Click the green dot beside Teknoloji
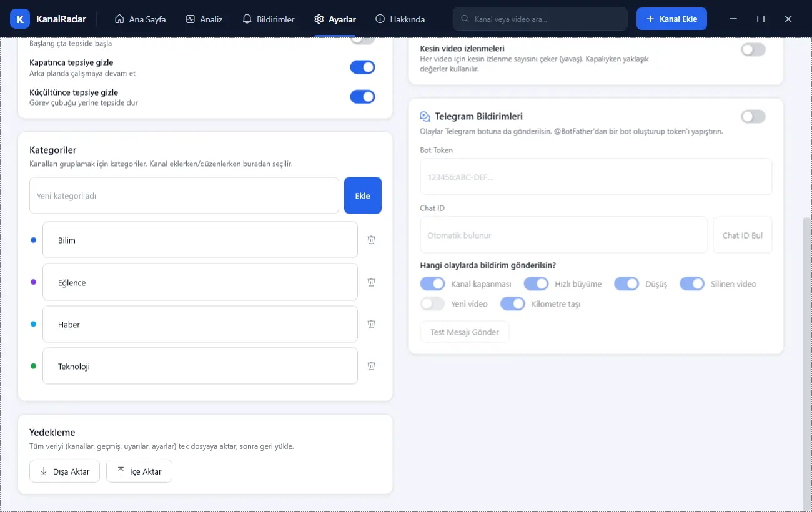 point(34,366)
